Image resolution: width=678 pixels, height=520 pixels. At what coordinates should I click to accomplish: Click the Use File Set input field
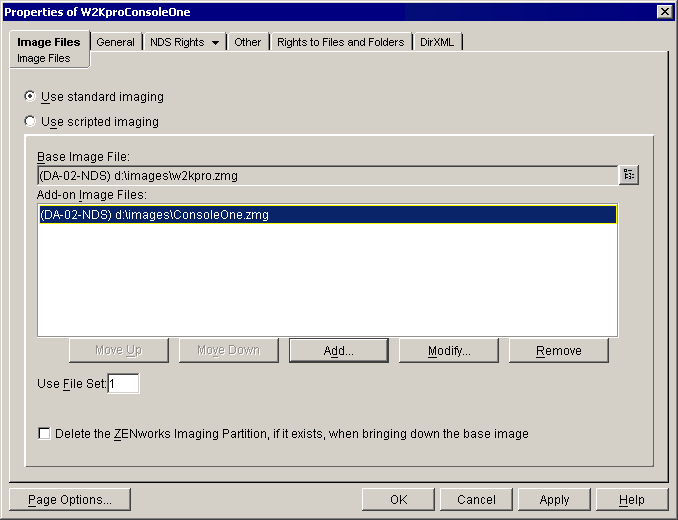(123, 383)
